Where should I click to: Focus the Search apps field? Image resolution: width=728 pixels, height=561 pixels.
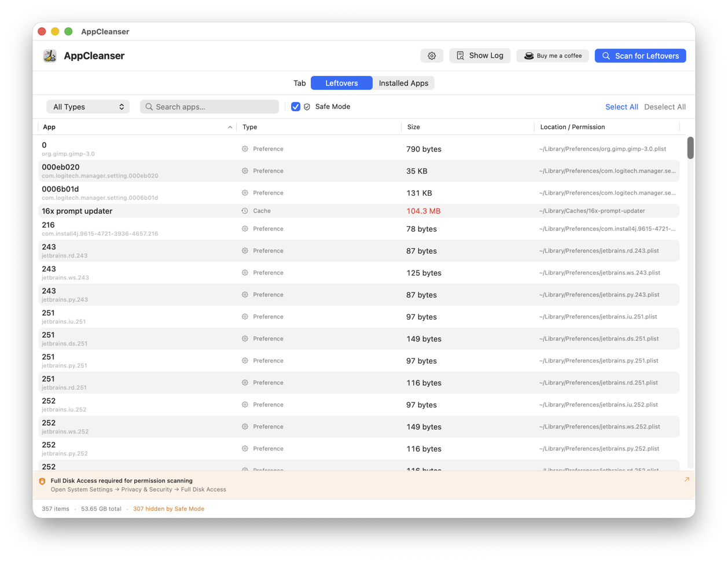coord(209,107)
